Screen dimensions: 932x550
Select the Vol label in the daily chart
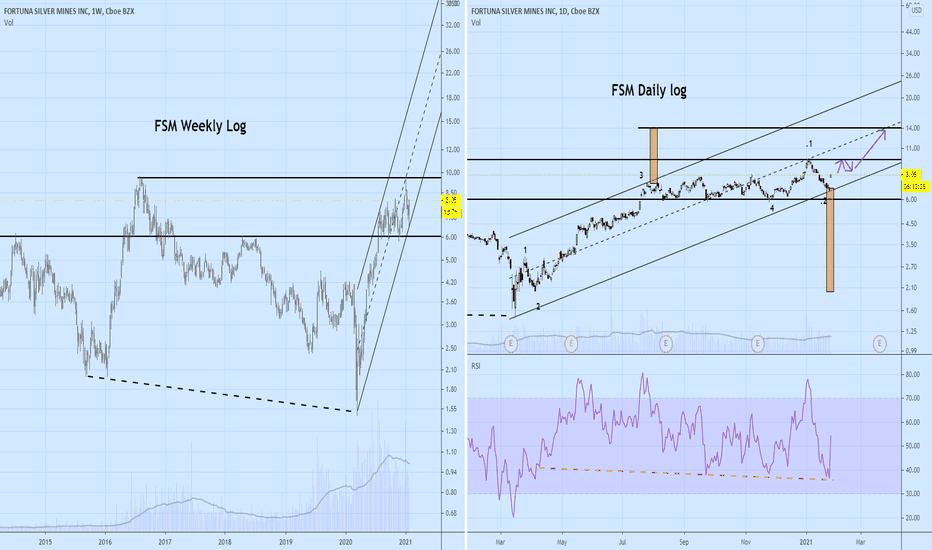[476, 23]
